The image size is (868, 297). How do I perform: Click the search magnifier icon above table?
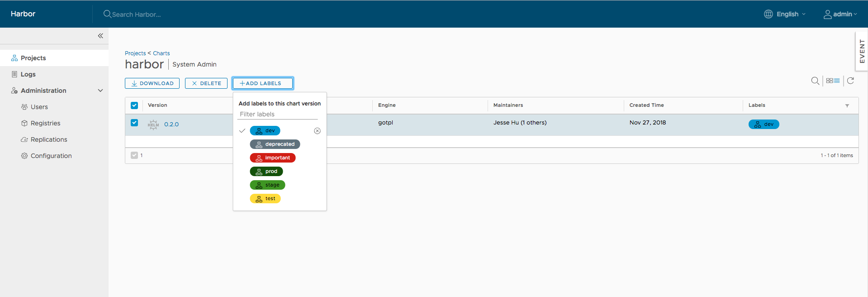click(815, 81)
